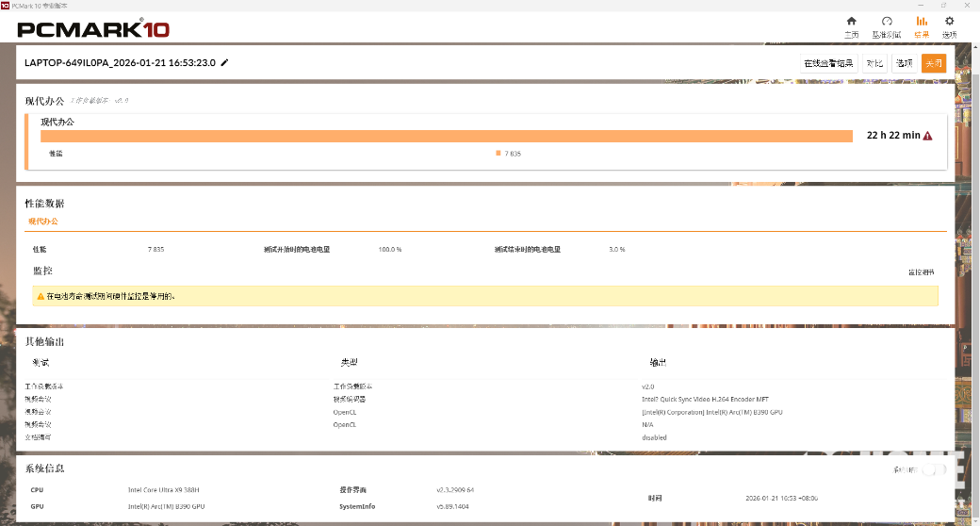Select the 现代办公 tab under 性能数据
The height and width of the screenshot is (526, 980).
point(42,222)
